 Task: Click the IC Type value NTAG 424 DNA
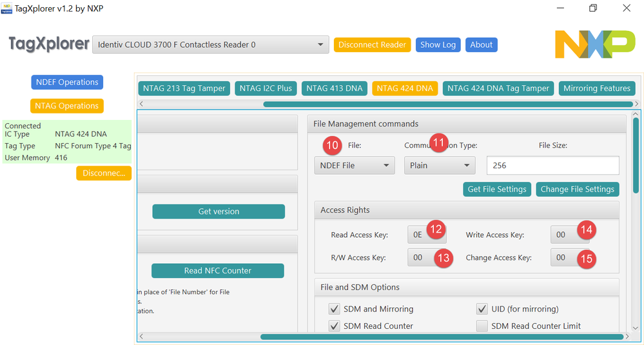81,134
